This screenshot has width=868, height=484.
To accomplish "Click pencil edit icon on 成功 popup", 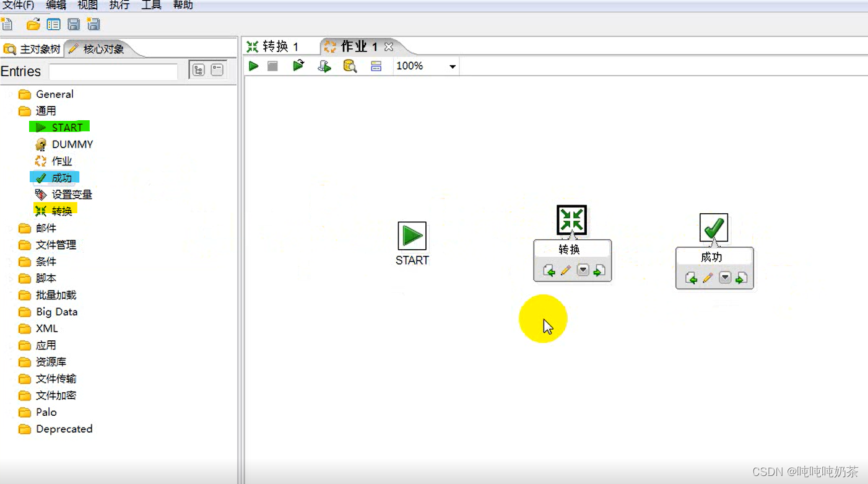I will (x=708, y=278).
